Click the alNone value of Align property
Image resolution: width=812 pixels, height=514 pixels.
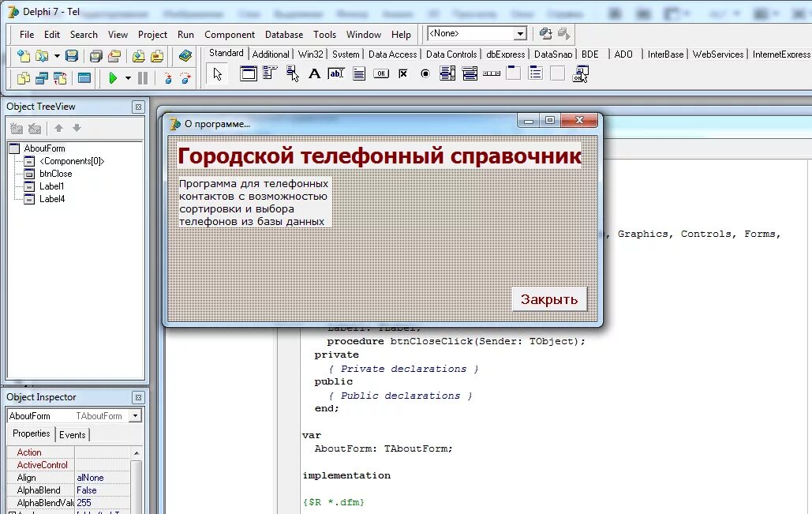click(x=103, y=478)
